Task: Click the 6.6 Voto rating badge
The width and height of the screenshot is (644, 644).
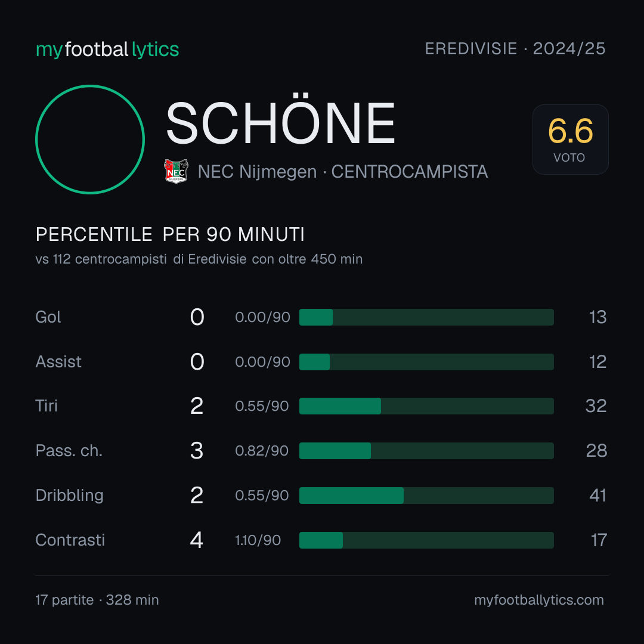Action: [x=571, y=139]
